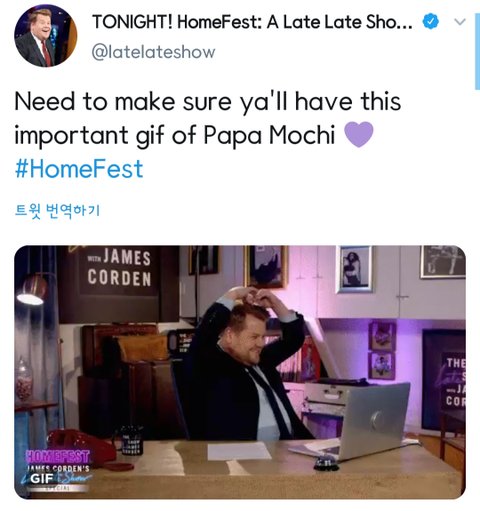The image size is (480, 511).
Task: Open the @latelateshow handle
Action: click(x=153, y=52)
